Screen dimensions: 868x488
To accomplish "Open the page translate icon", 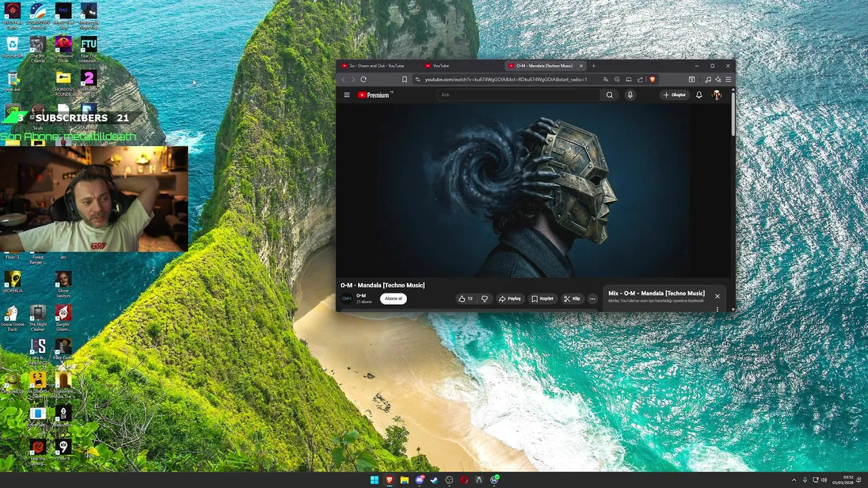I will tap(606, 79).
